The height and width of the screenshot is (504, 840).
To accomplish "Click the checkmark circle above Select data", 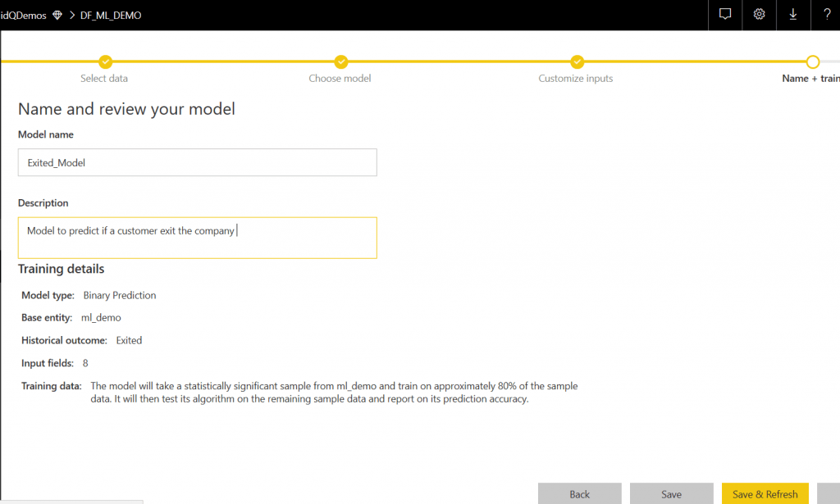I will point(105,61).
